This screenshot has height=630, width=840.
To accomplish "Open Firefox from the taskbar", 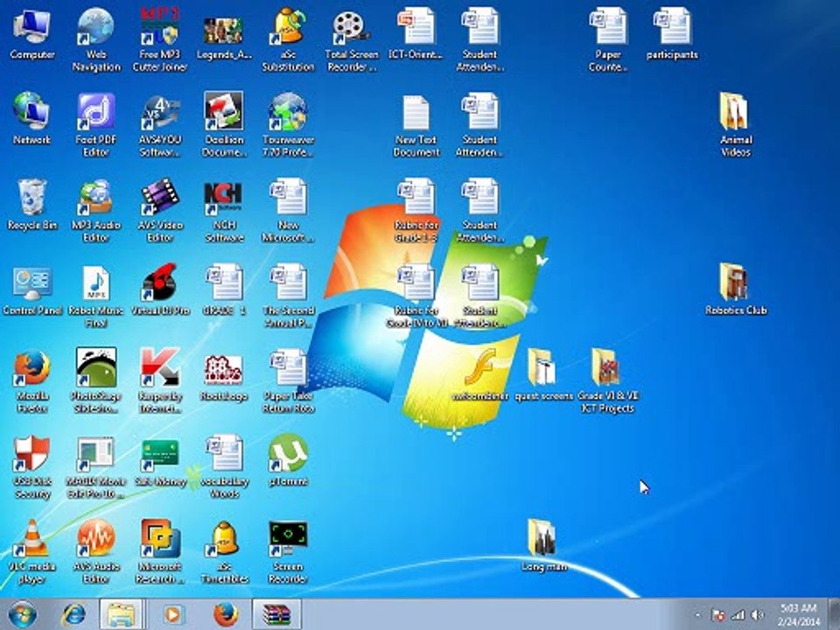I will (225, 614).
